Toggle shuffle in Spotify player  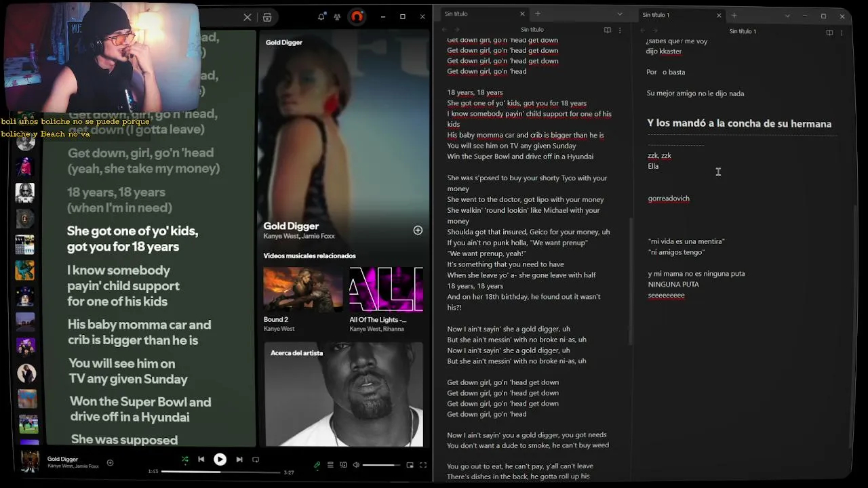[x=185, y=460]
